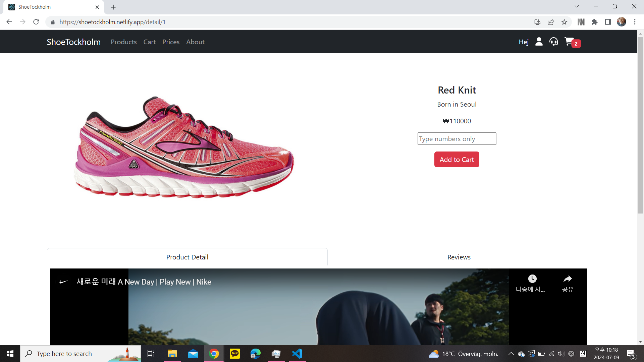Click the Hej greeting text
The image size is (644, 362).
pos(524,42)
